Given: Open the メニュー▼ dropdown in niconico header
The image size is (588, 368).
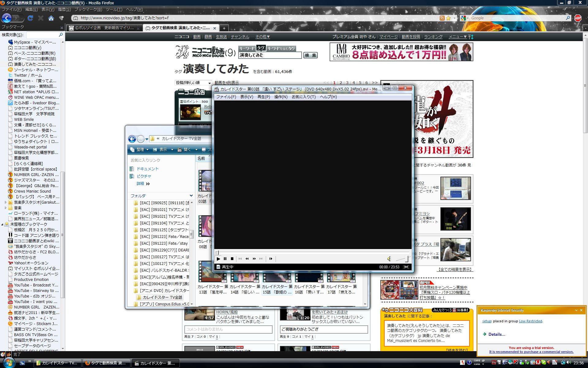Looking at the screenshot, I should pyautogui.click(x=458, y=37).
